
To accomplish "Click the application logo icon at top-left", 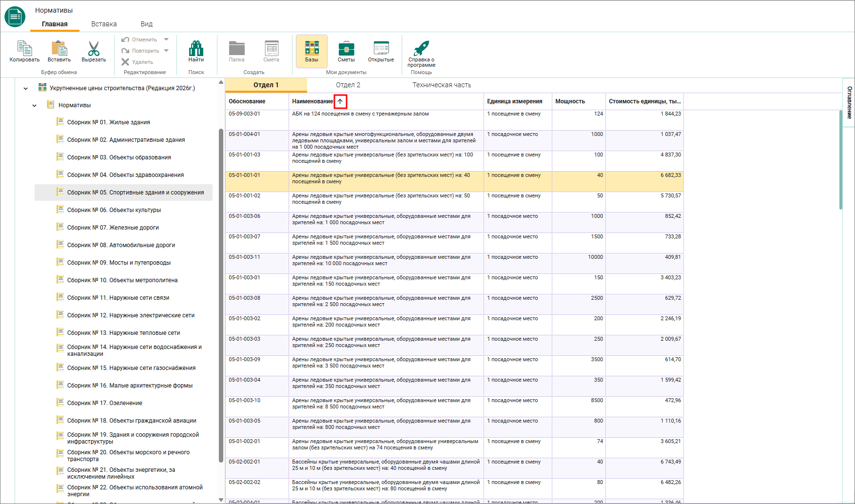I will tap(15, 17).
